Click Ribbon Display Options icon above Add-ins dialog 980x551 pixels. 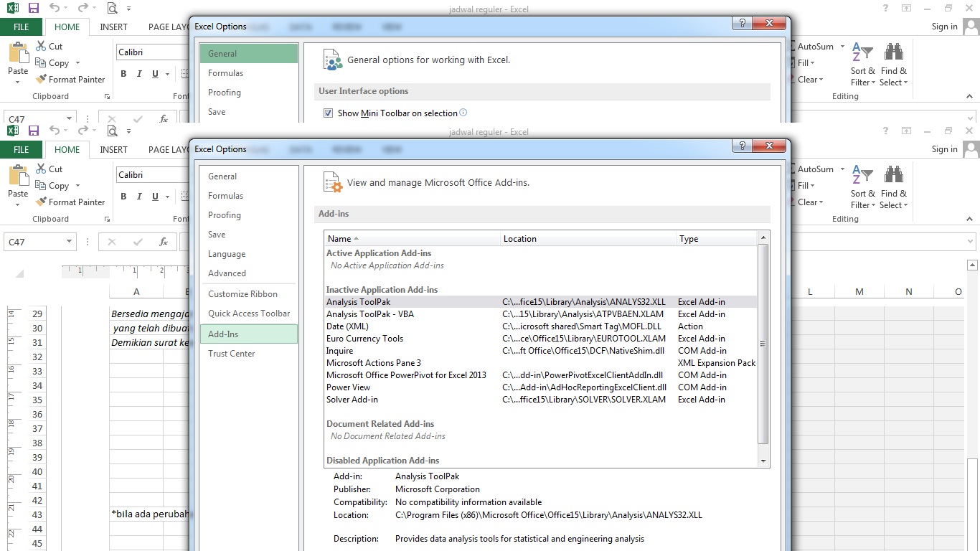907,131
